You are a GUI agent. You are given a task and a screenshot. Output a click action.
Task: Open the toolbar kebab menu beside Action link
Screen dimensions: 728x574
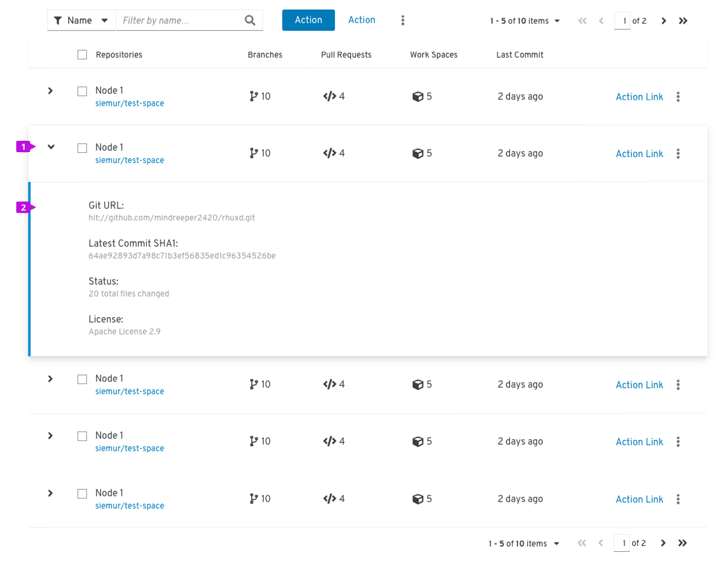403,20
